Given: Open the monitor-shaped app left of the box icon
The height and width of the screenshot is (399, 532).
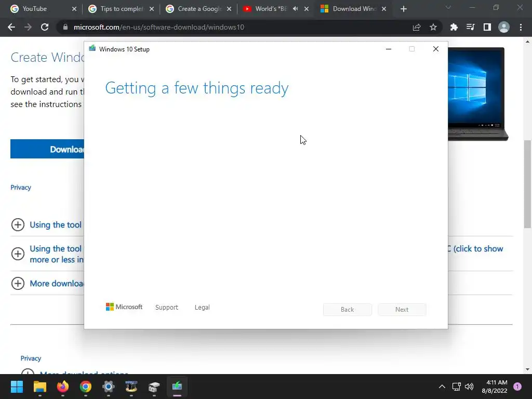Looking at the screenshot, I should tap(131, 387).
